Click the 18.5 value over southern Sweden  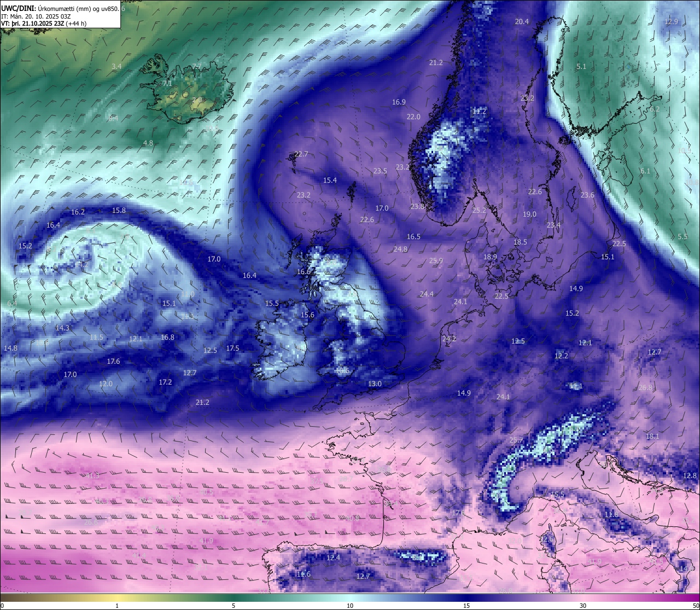[520, 242]
